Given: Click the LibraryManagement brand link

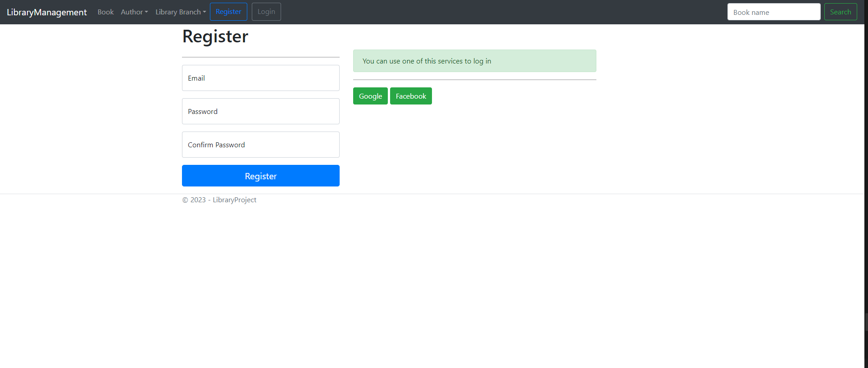Looking at the screenshot, I should click(x=46, y=12).
